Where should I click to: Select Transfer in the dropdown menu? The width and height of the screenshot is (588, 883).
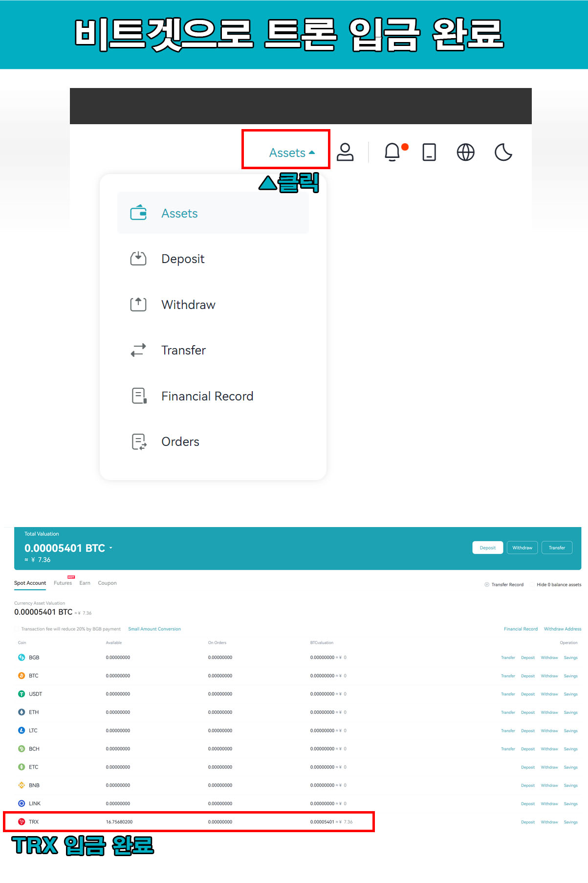(x=213, y=350)
